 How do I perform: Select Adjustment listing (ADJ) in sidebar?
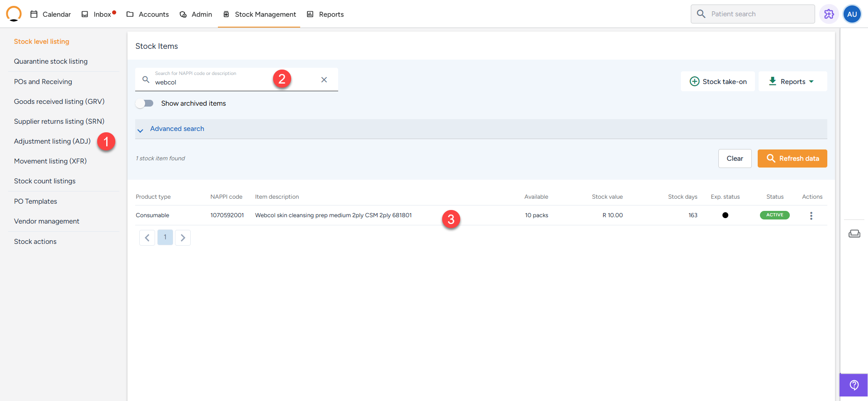pos(52,141)
